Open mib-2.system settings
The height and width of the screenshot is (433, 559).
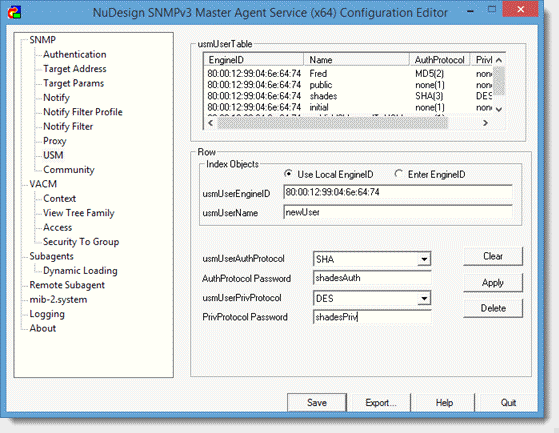(x=58, y=299)
